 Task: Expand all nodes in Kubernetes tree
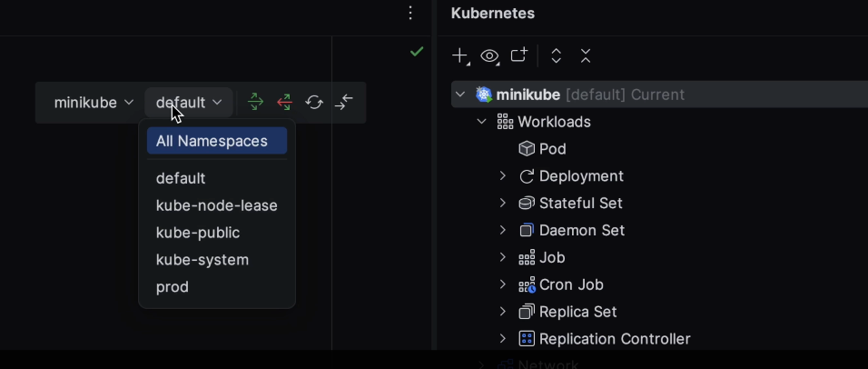[557, 56]
